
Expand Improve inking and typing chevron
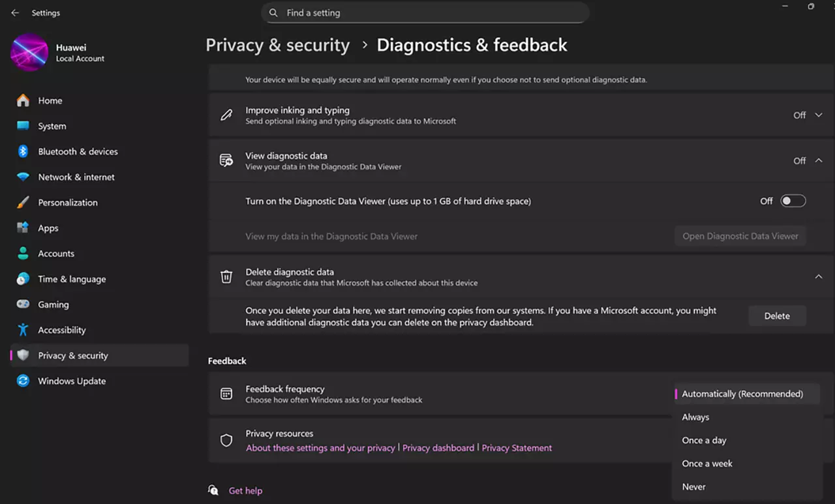pyautogui.click(x=819, y=115)
